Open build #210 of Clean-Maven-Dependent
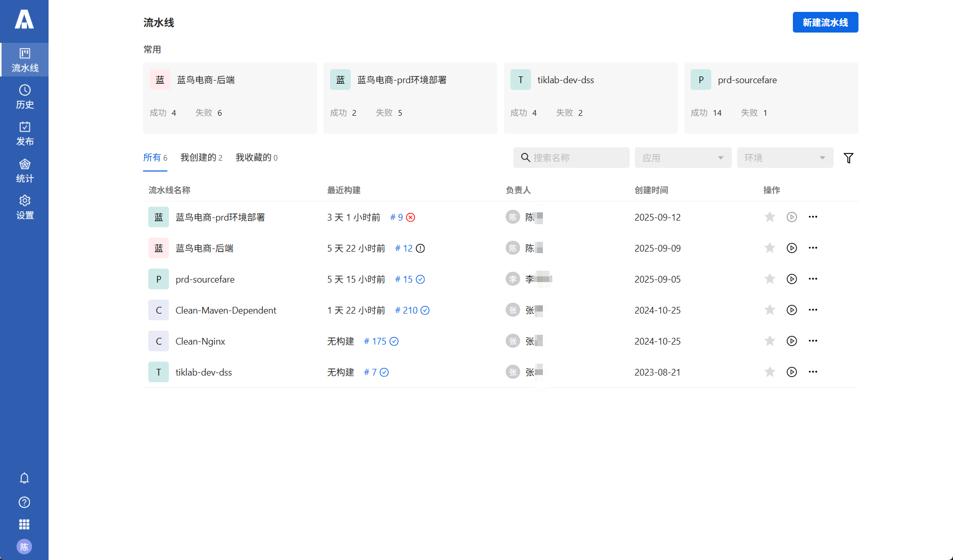Image resolution: width=953 pixels, height=560 pixels. coord(408,310)
